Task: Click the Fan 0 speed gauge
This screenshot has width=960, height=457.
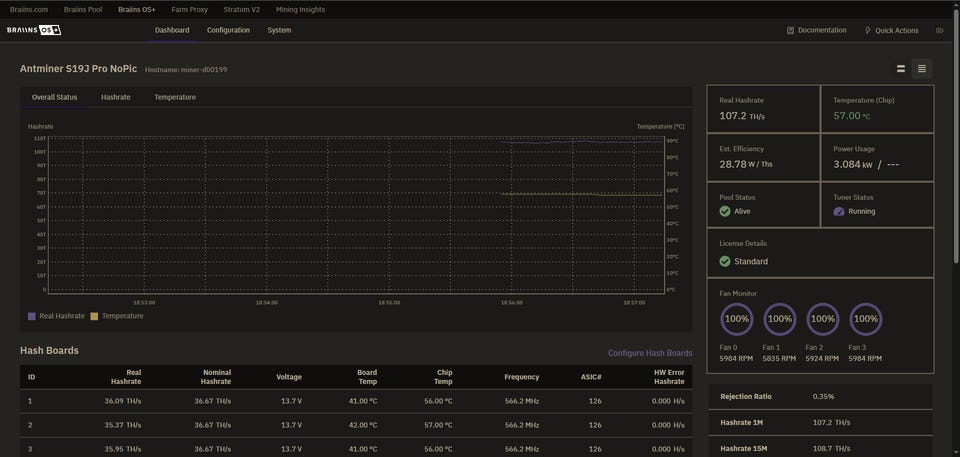Action: click(x=737, y=319)
